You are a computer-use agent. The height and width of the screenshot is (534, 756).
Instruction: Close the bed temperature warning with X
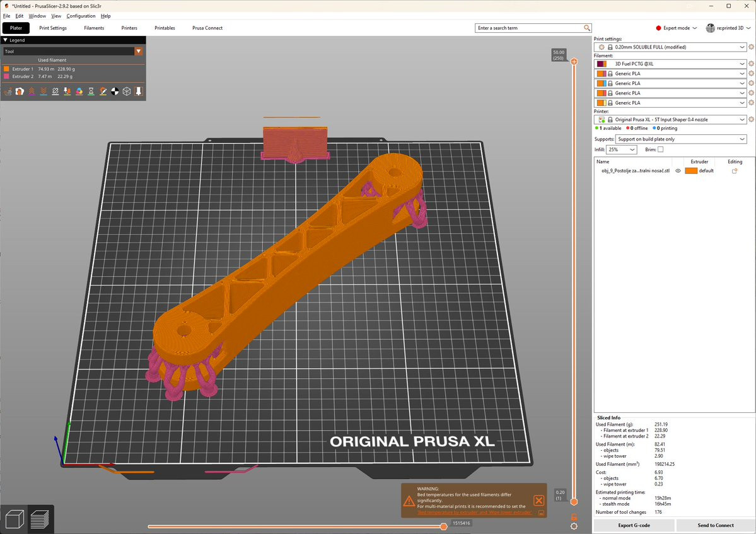(539, 500)
